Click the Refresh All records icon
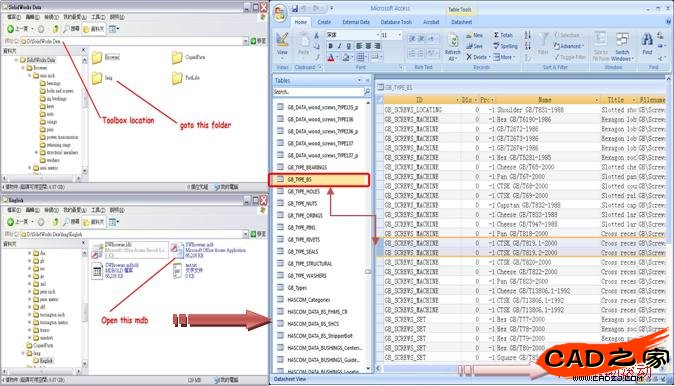674x386 pixels. point(453,47)
